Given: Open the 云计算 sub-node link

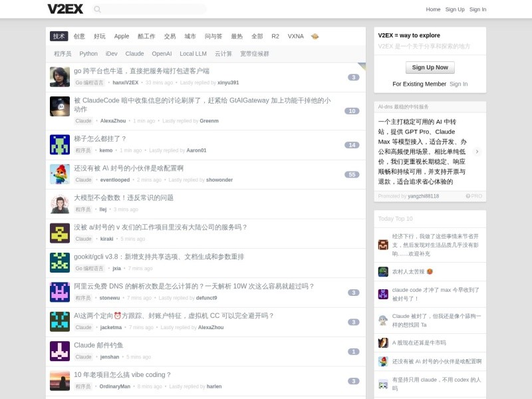Looking at the screenshot, I should 223,54.
